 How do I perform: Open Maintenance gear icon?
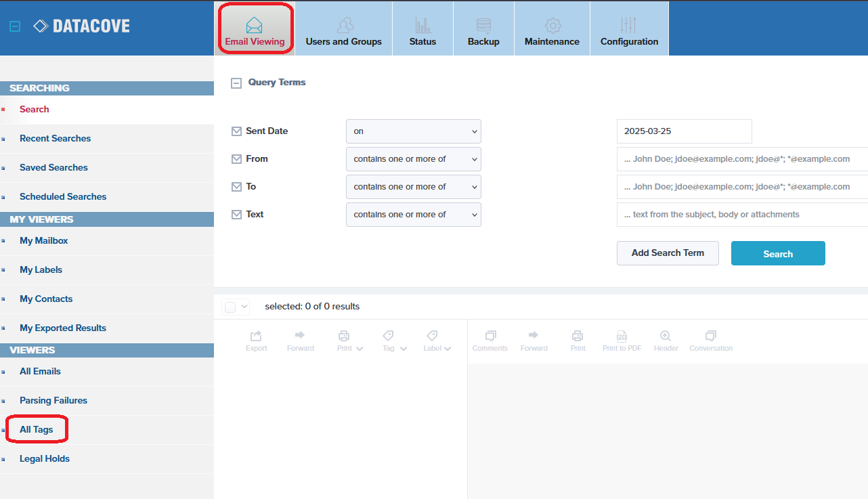552,26
